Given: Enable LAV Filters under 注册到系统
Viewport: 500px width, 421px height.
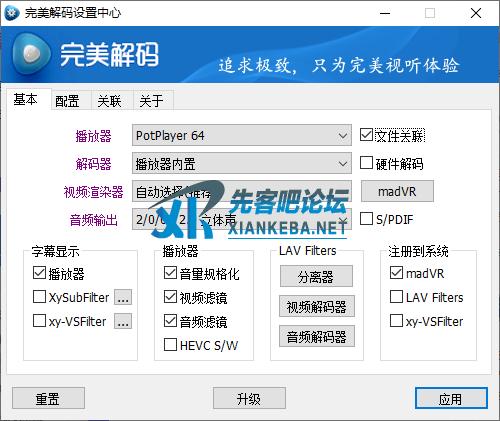Looking at the screenshot, I should tap(396, 297).
